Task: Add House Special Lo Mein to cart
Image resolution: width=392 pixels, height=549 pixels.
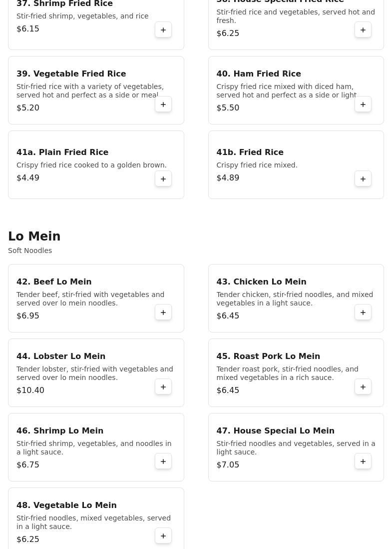Action: coord(363,461)
